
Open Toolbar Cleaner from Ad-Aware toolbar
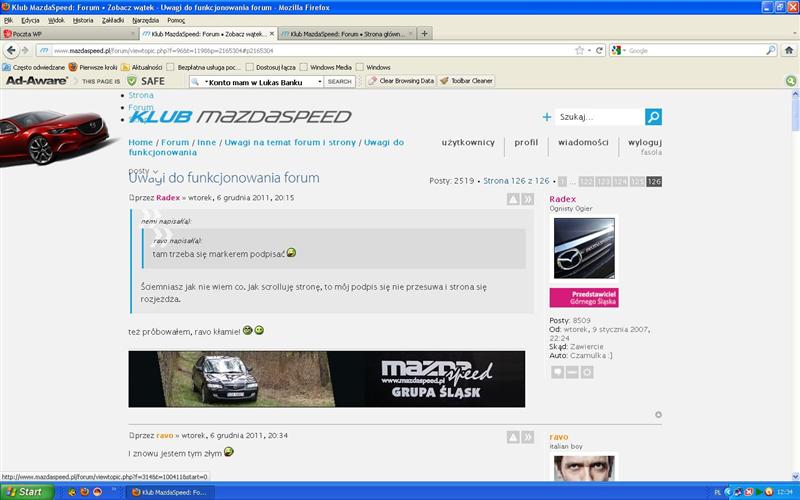[466, 81]
